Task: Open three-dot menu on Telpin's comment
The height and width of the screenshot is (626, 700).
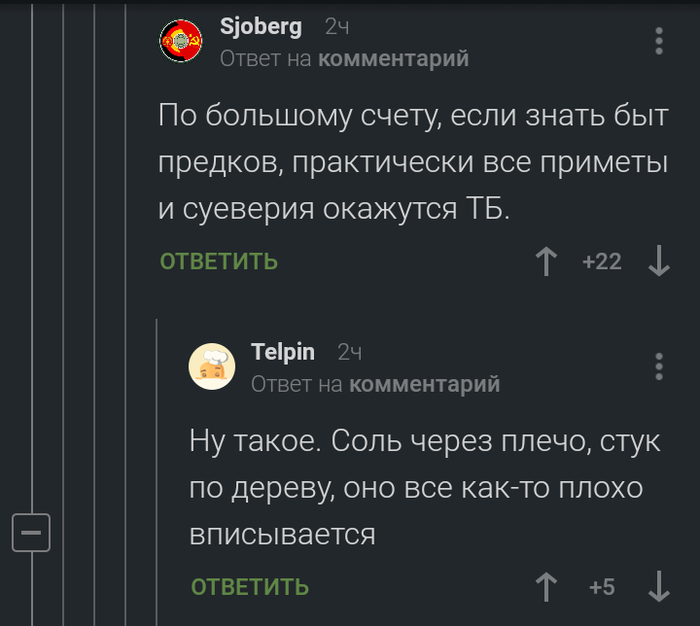Action: coord(658,366)
